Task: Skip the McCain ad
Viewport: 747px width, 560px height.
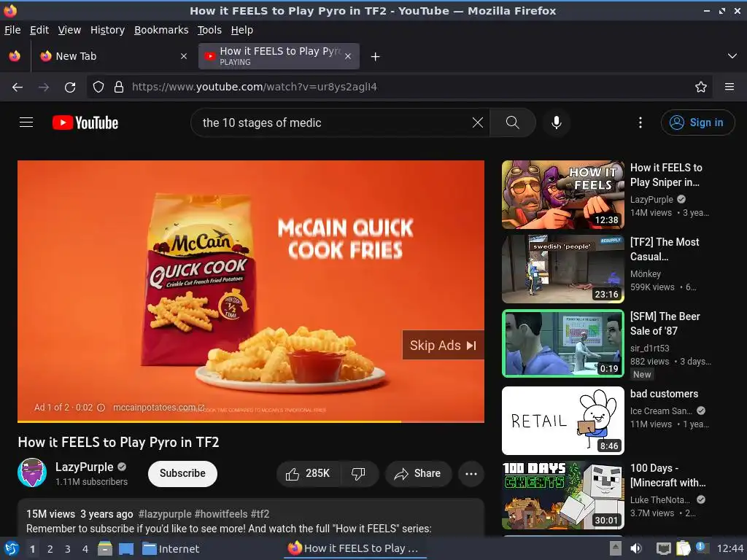Action: click(443, 345)
